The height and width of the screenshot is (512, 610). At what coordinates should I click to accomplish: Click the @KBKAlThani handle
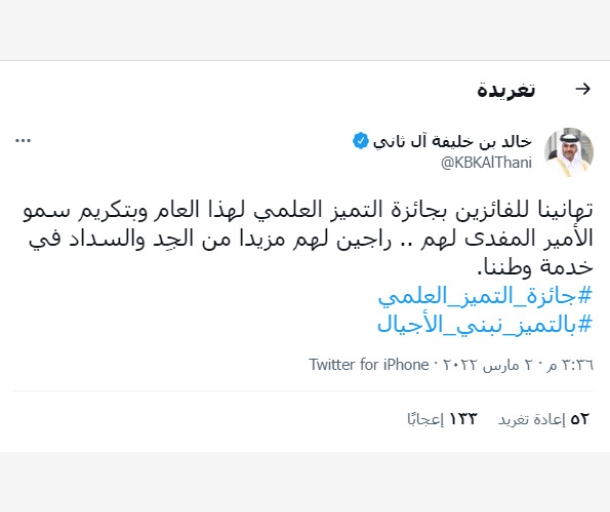click(x=487, y=161)
